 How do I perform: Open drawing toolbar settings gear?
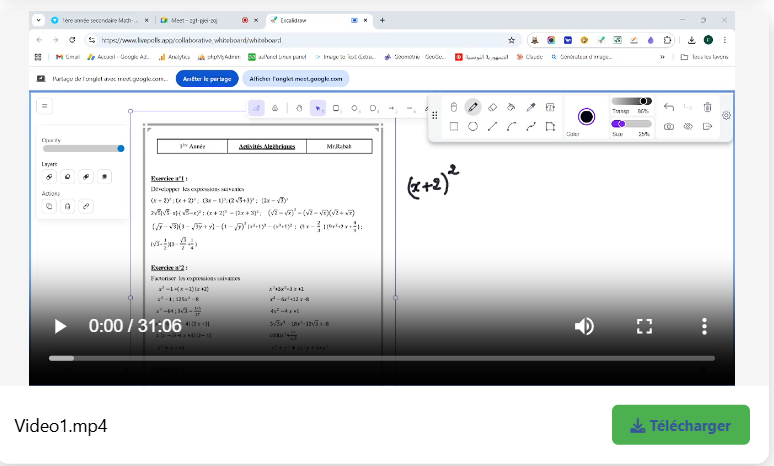[726, 115]
